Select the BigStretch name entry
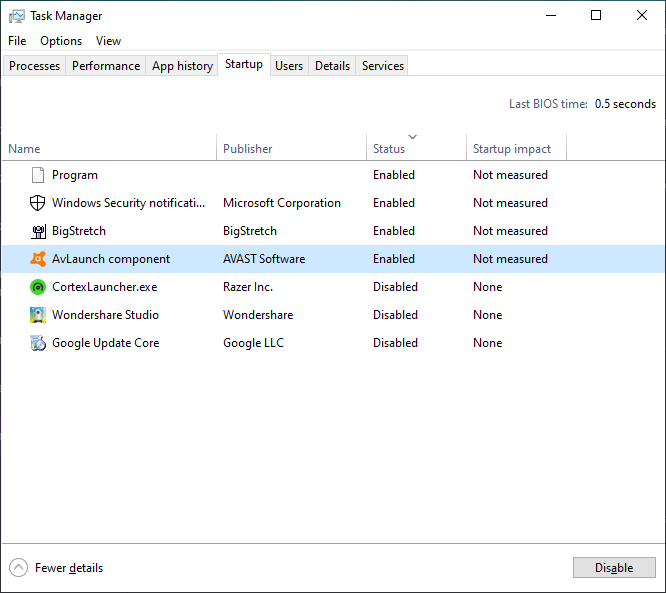This screenshot has width=666, height=593. [x=79, y=231]
